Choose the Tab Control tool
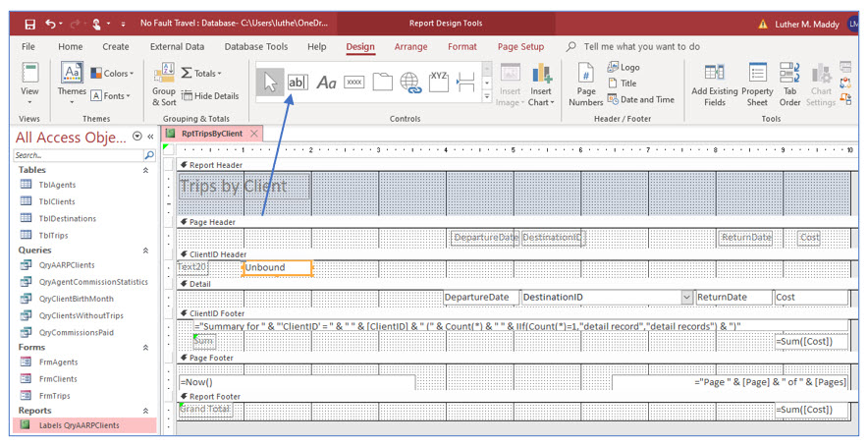Image resolution: width=868 pixels, height=446 pixels. [383, 82]
